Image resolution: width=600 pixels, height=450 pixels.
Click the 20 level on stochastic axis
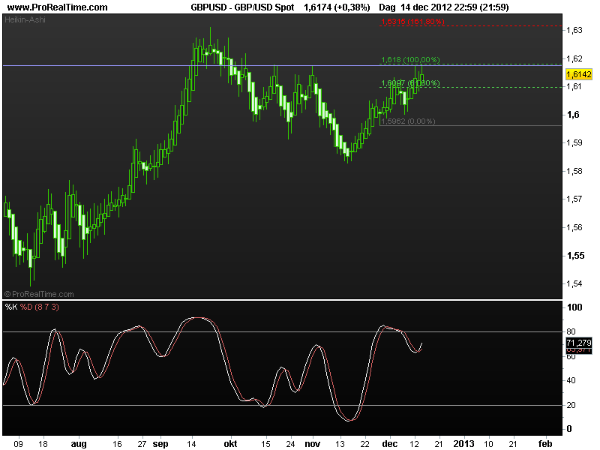click(x=571, y=405)
